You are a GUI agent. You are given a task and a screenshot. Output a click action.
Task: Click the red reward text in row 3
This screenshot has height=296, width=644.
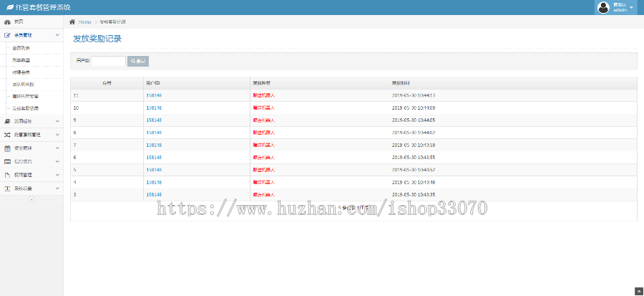(263, 194)
